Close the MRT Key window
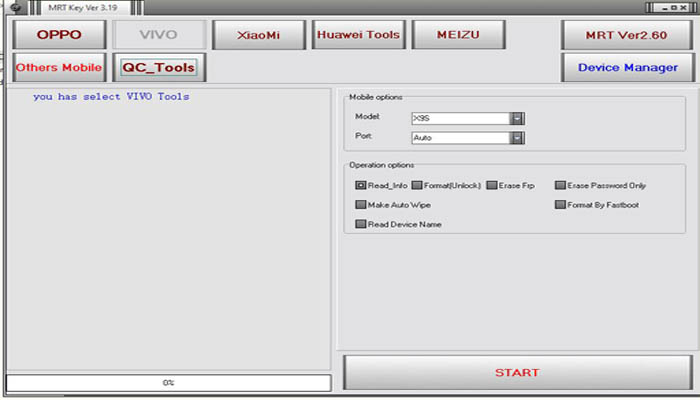This screenshot has height=400, width=700. (683, 8)
